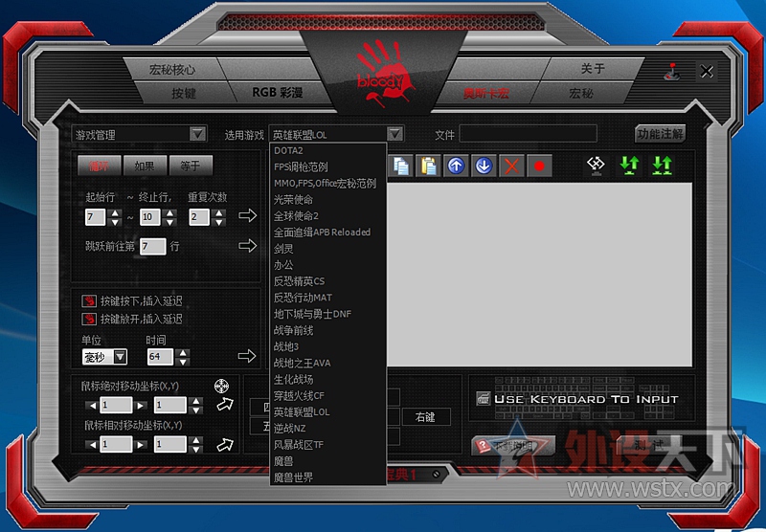Viewport: 766px width, 532px height.
Task: Click the joystick icon near close button
Action: tap(673, 72)
